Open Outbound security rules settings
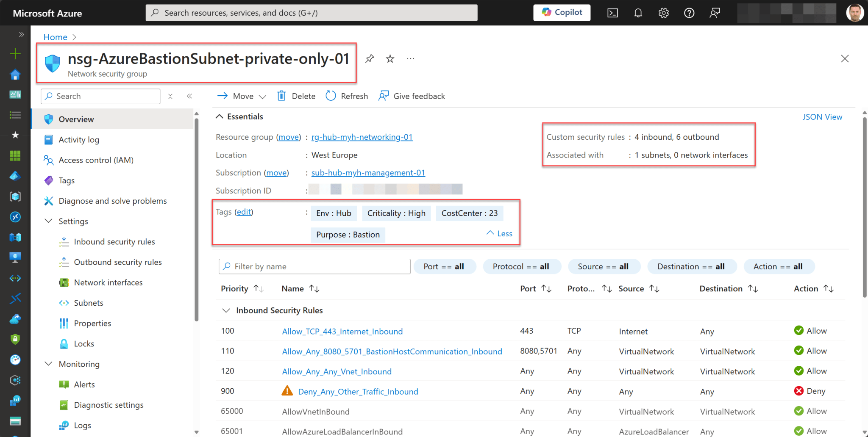Image resolution: width=868 pixels, height=437 pixels. click(x=118, y=262)
